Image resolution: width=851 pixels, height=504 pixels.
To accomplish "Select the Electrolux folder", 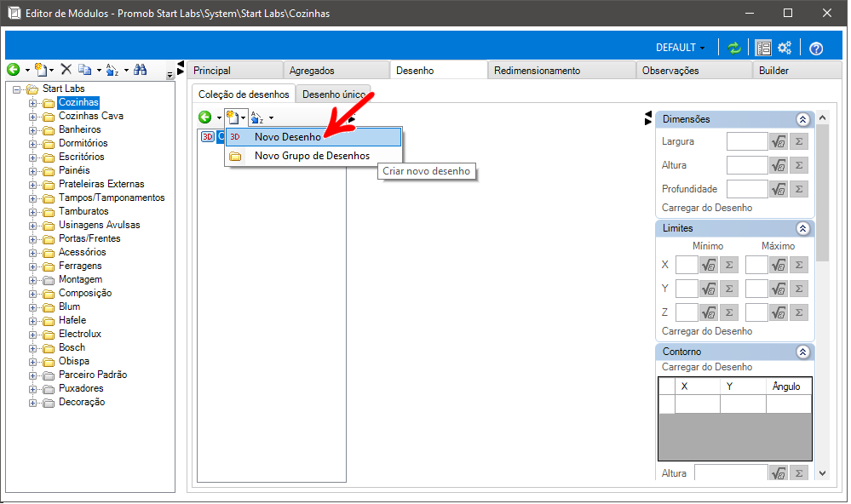I will 80,334.
